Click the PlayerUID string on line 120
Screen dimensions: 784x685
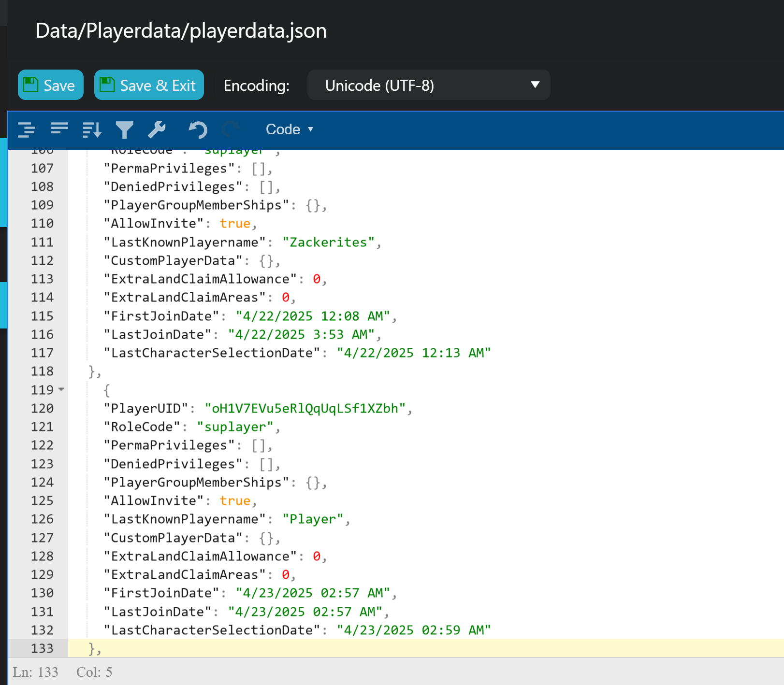click(305, 409)
